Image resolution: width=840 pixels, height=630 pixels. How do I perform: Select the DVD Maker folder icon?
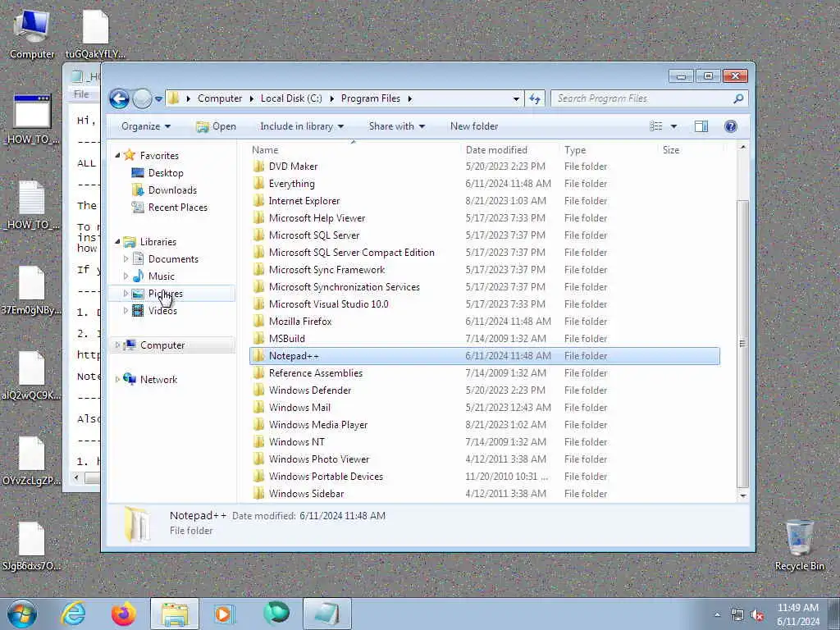tap(258, 167)
